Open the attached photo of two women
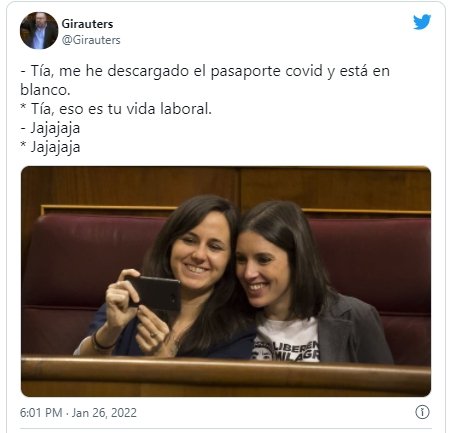450x433 pixels. point(226,281)
